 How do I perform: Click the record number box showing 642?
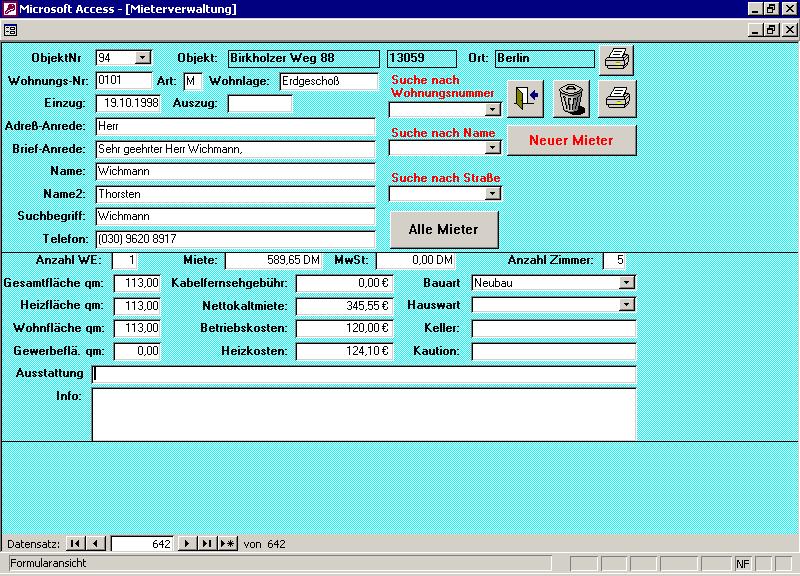coord(142,543)
